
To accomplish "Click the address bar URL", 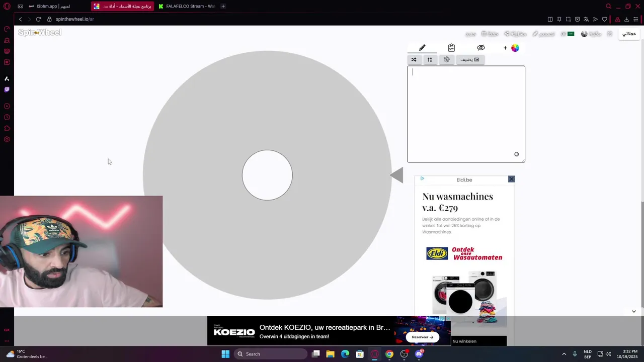I will pos(75,19).
